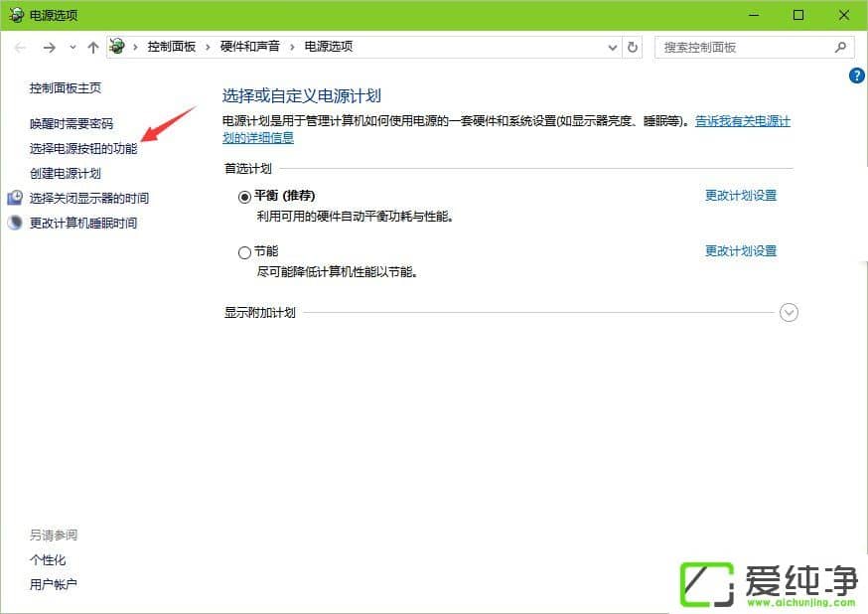The image size is (868, 614).
Task: Click the forward navigation arrow
Action: (x=49, y=47)
